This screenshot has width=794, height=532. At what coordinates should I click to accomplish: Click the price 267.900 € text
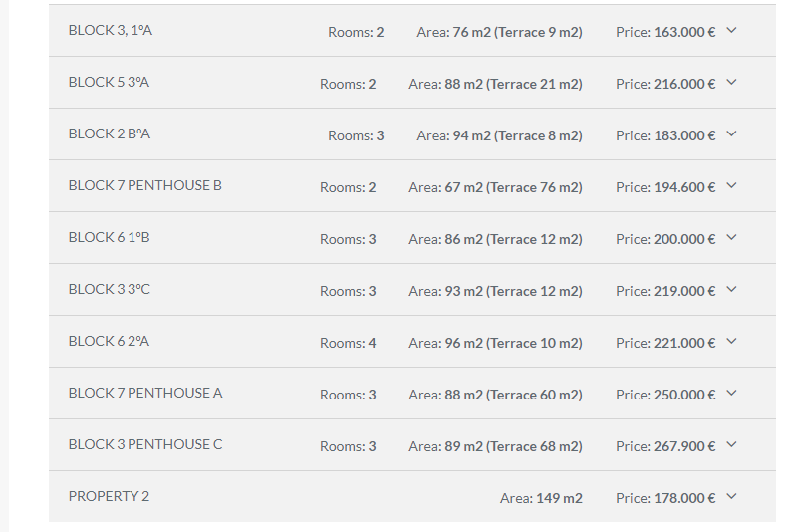coord(665,446)
